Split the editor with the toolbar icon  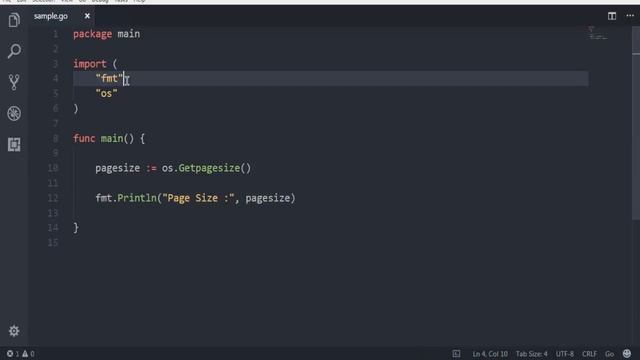click(x=612, y=16)
